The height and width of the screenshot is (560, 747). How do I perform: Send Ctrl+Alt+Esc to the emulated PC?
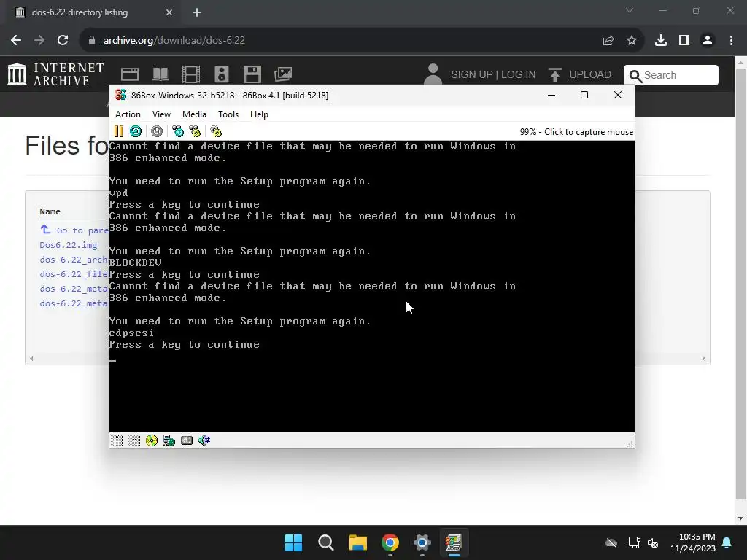pos(195,131)
